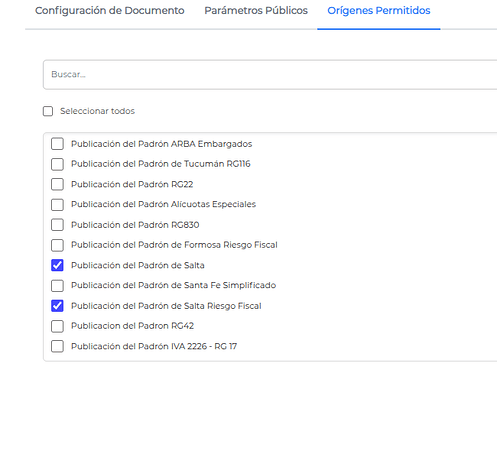The height and width of the screenshot is (451, 497).
Task: Check the Padrón RG22 box
Action: 57,184
